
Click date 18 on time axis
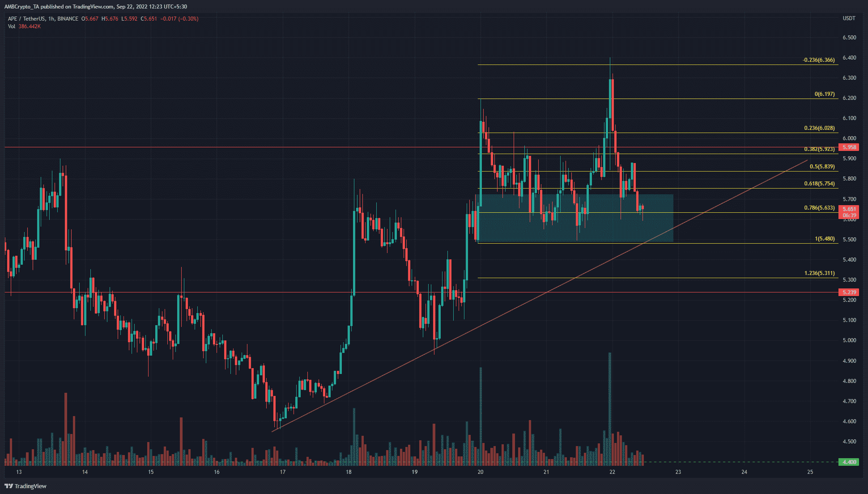tap(349, 472)
